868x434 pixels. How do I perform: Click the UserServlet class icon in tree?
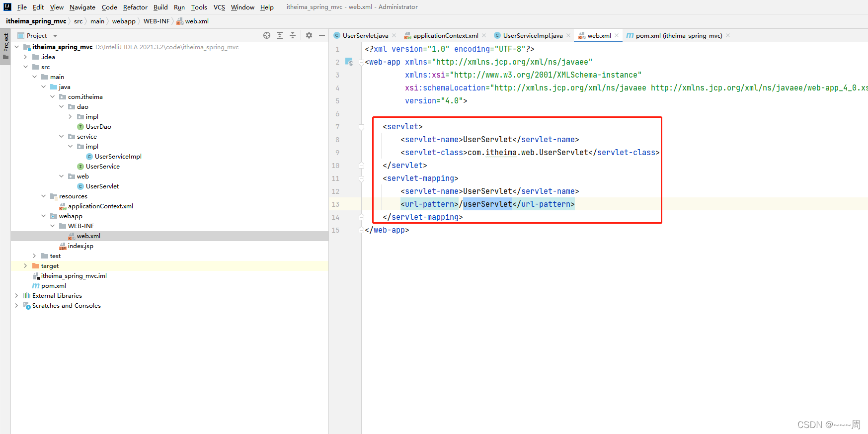[x=80, y=186]
